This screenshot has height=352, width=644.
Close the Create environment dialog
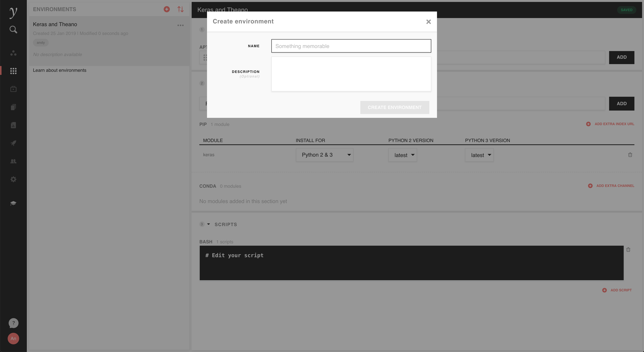tap(428, 22)
